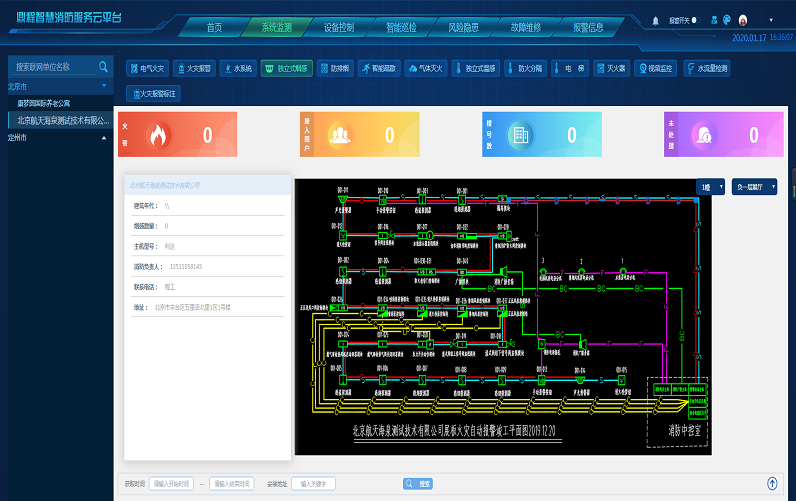Open the 灭火器 extinguisher category
The width and height of the screenshot is (796, 501).
tap(611, 68)
